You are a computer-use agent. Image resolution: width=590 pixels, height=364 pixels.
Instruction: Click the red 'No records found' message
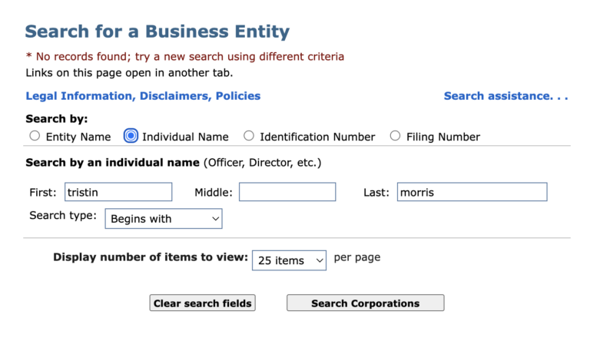pyautogui.click(x=184, y=57)
